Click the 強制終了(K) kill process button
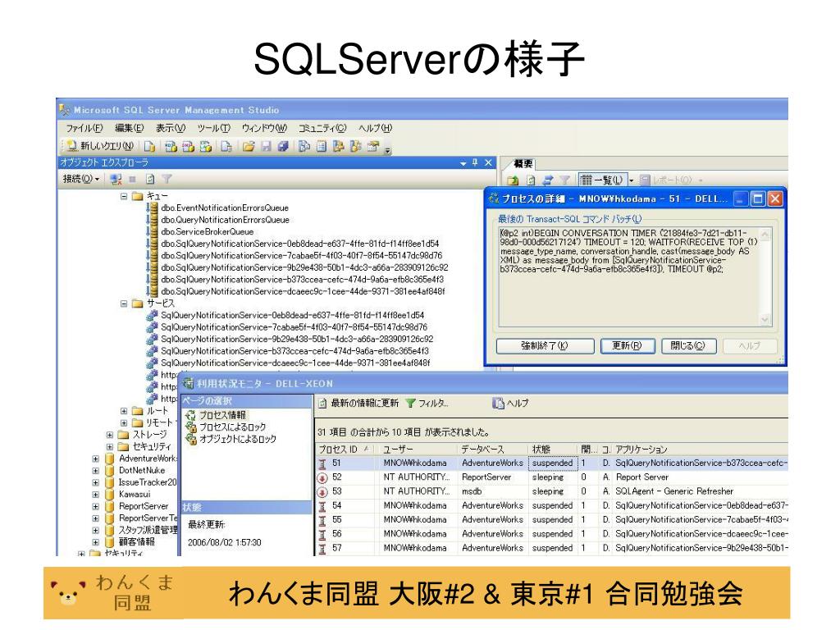This screenshot has width=840, height=630. pos(545,345)
